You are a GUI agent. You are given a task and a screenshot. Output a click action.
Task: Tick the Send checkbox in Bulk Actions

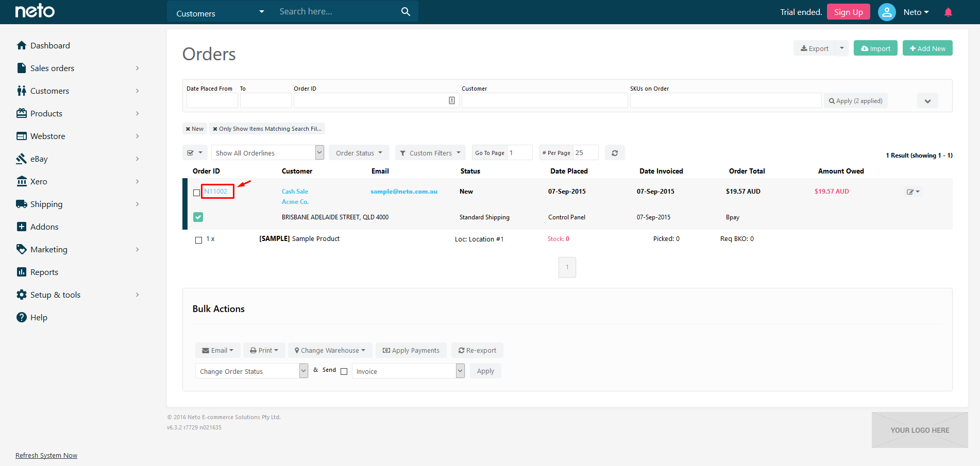(x=344, y=371)
